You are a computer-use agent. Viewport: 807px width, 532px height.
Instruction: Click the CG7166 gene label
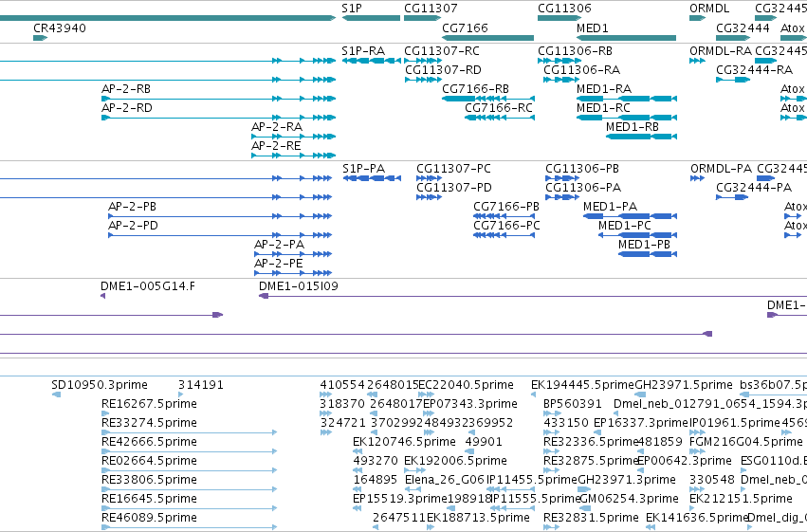[465, 28]
